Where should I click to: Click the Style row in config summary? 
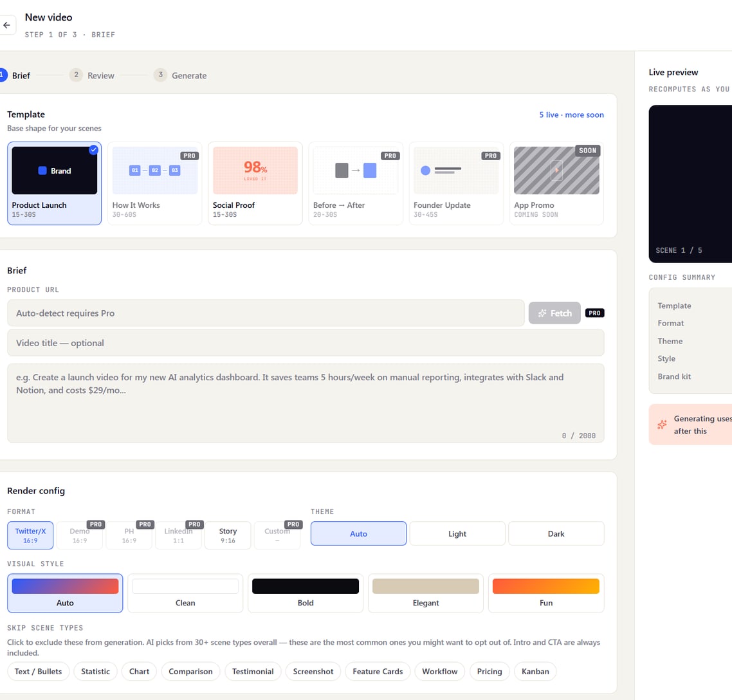pyautogui.click(x=695, y=358)
